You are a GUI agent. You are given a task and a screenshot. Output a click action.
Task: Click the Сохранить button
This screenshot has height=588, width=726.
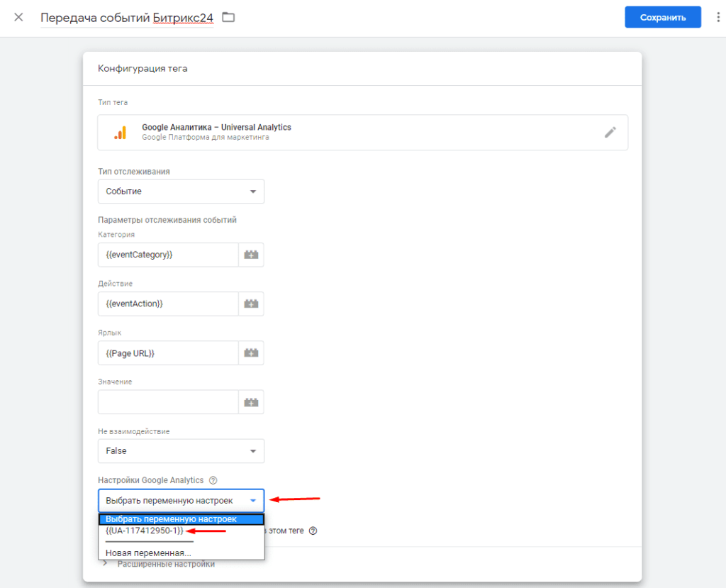(x=663, y=17)
